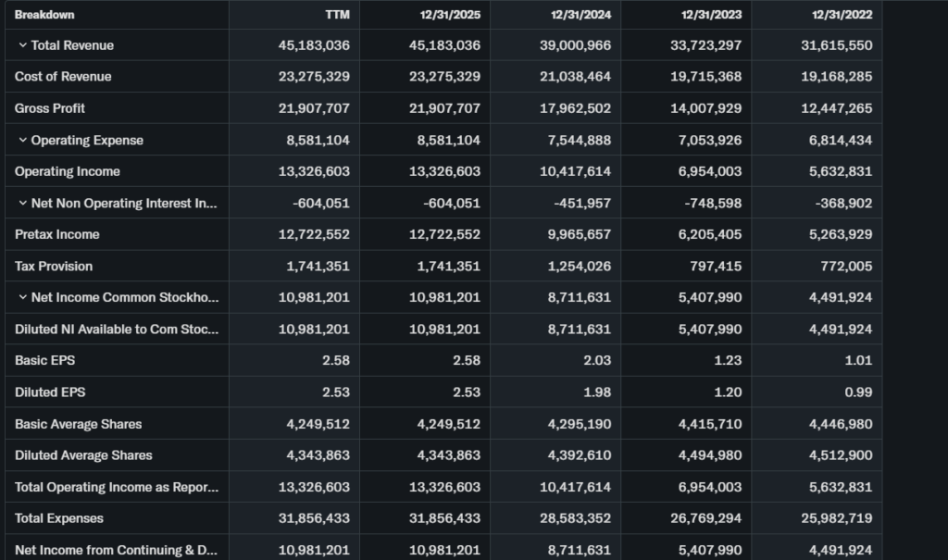Expand the Operating Expense row chevron

[x=22, y=141]
